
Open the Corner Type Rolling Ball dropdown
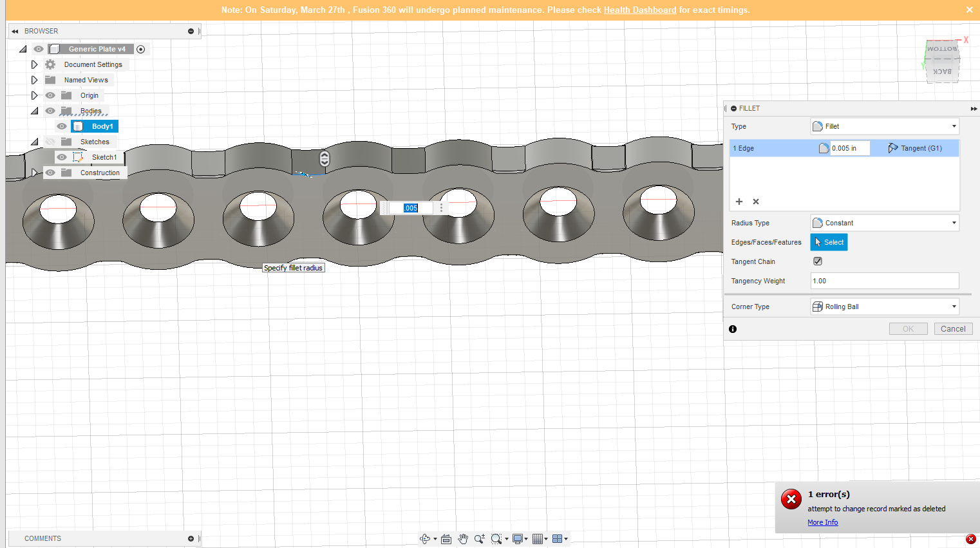point(885,307)
